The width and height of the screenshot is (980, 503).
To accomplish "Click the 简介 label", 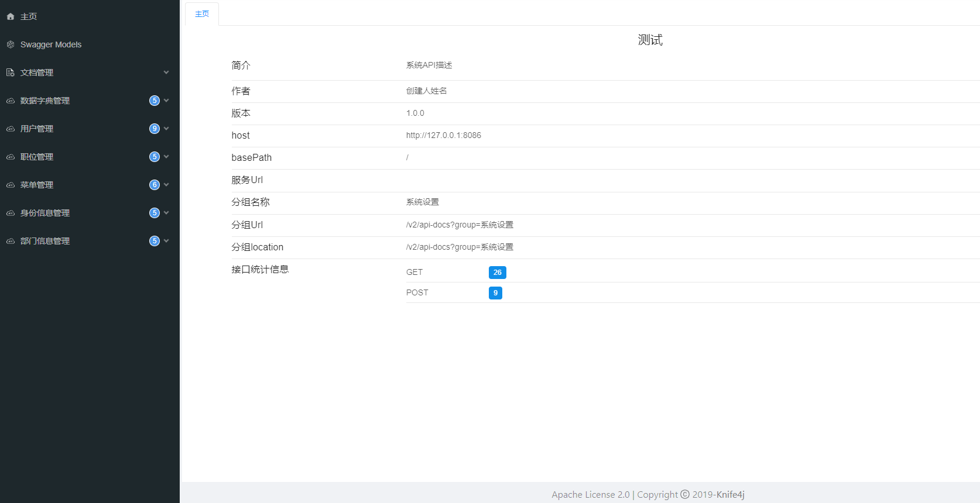I will click(x=241, y=65).
